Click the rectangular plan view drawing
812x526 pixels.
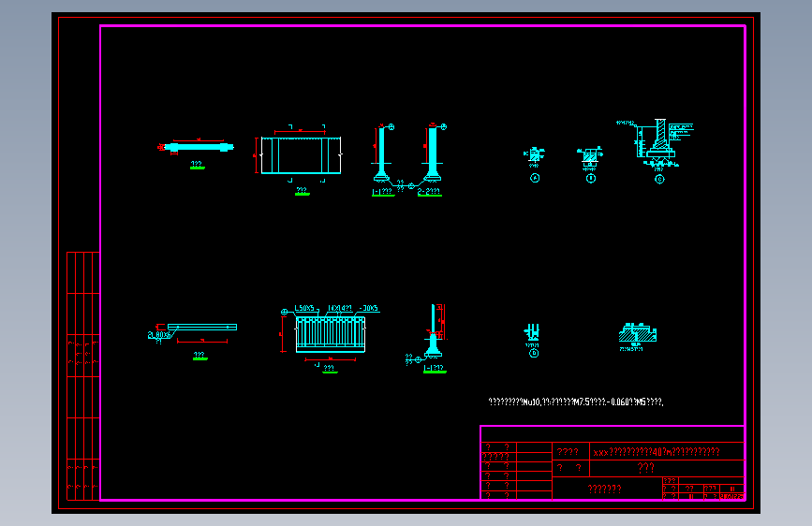pos(301,154)
